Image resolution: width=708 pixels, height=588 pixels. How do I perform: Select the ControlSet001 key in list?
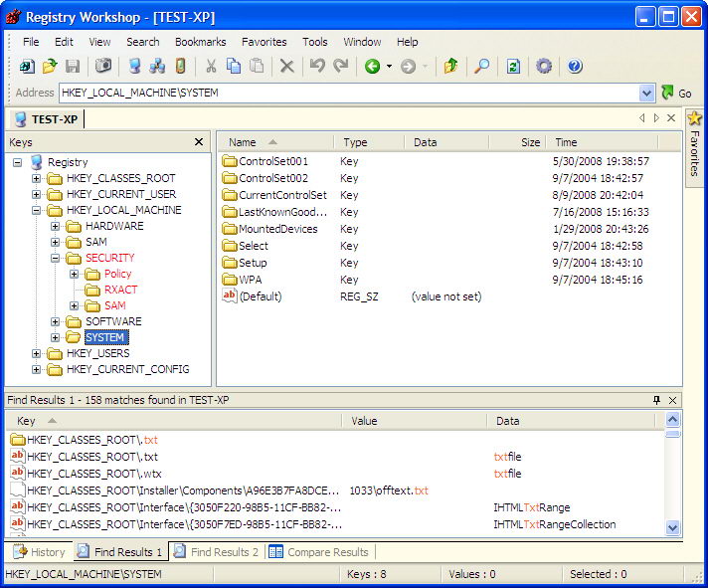tap(272, 161)
